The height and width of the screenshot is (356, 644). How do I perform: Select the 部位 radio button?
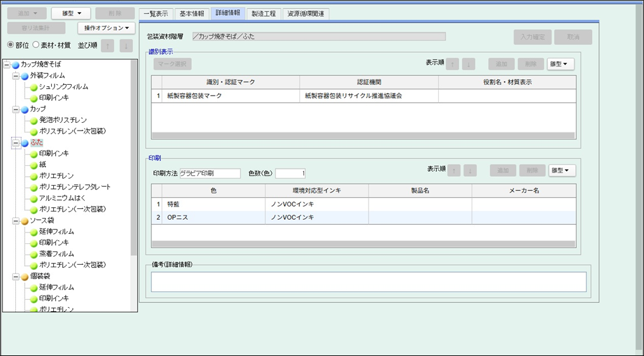pyautogui.click(x=10, y=46)
